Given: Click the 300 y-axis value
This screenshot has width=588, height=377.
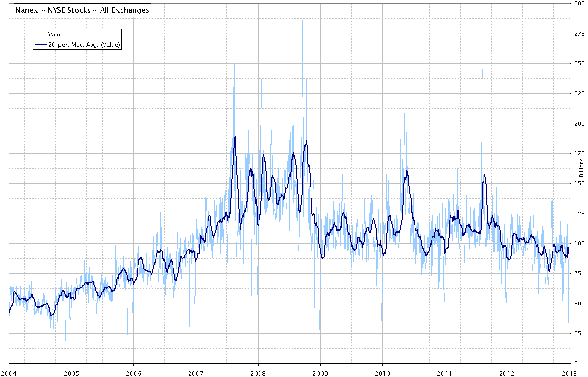Looking at the screenshot, I should pos(579,3).
